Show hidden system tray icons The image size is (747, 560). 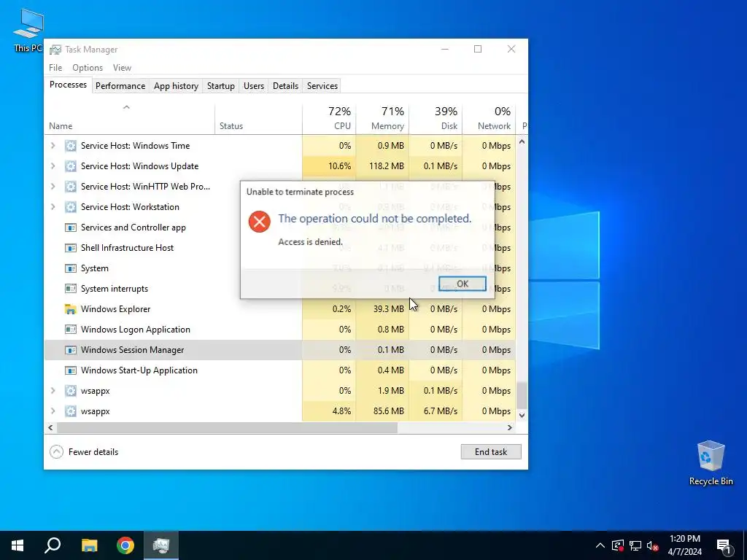600,545
